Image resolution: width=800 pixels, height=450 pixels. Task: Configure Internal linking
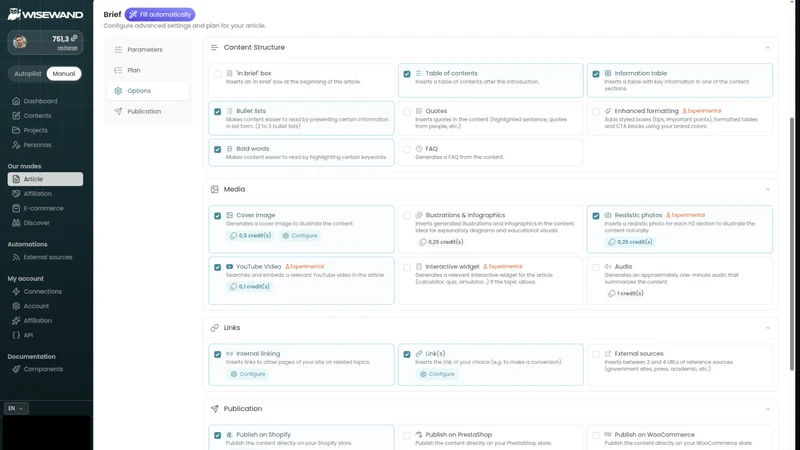248,374
